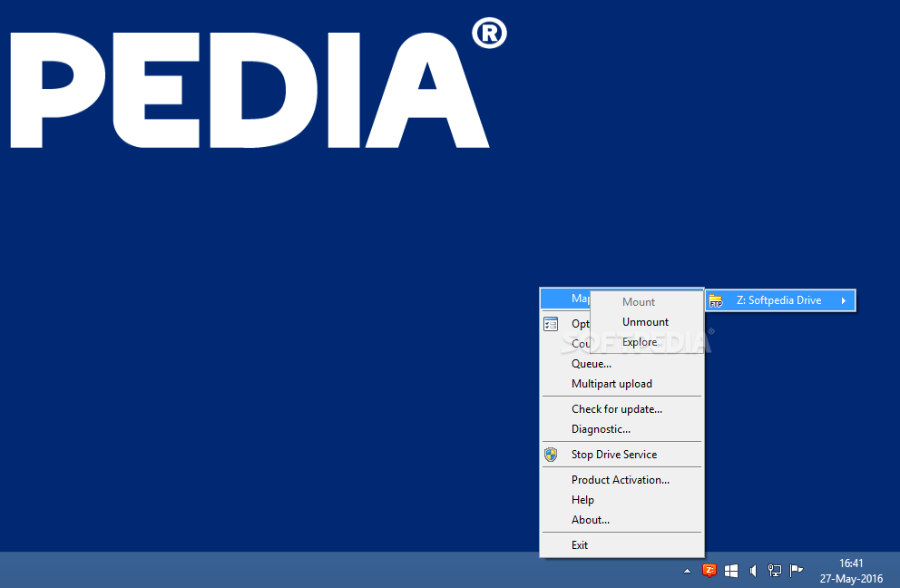The height and width of the screenshot is (588, 900).
Task: Click the shield icon next to Stop Drive Service
Action: point(551,455)
